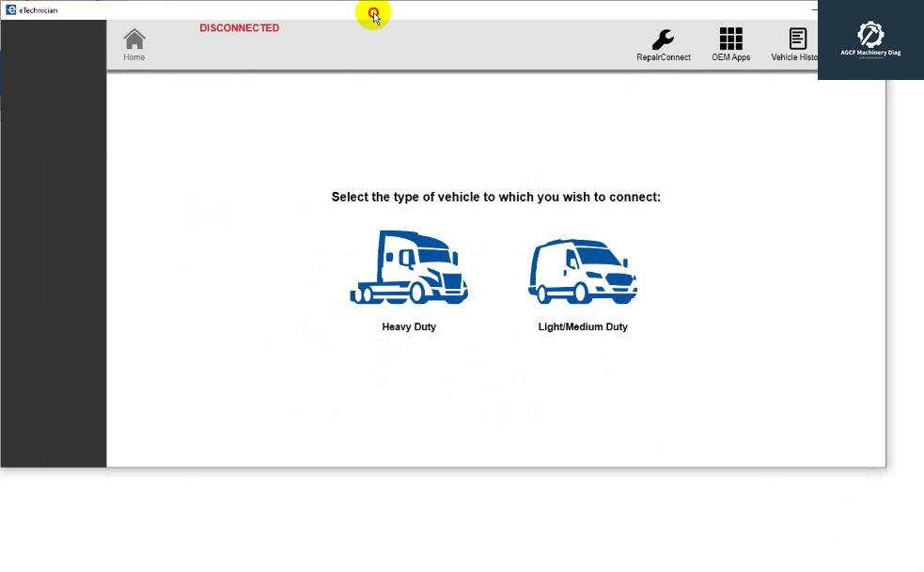Open RepairConnect using the wrench icon
This screenshot has height=572, width=924.
(x=664, y=42)
